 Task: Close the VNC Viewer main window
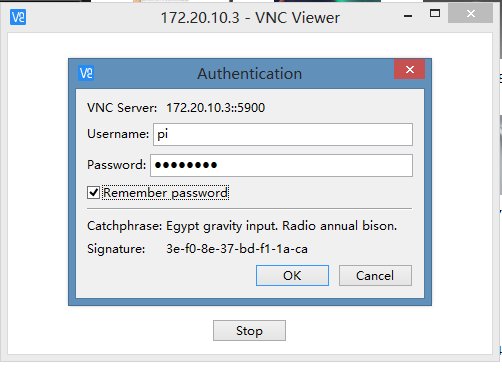(x=471, y=13)
